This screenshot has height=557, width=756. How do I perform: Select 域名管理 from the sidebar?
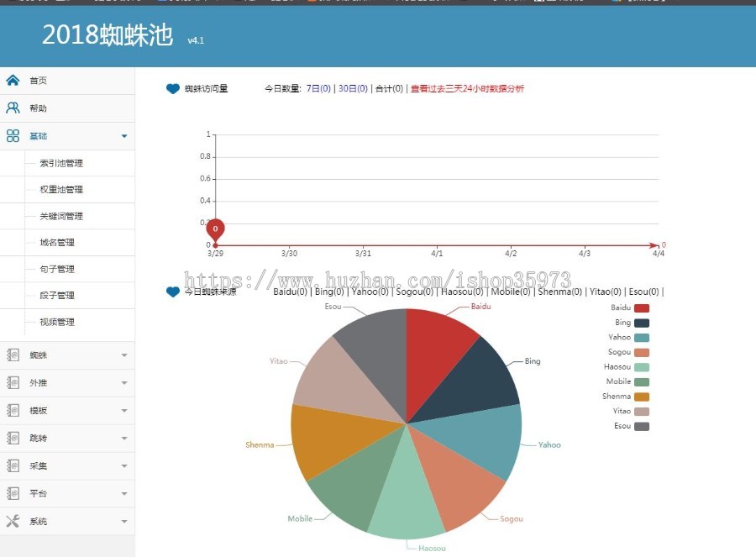click(57, 243)
